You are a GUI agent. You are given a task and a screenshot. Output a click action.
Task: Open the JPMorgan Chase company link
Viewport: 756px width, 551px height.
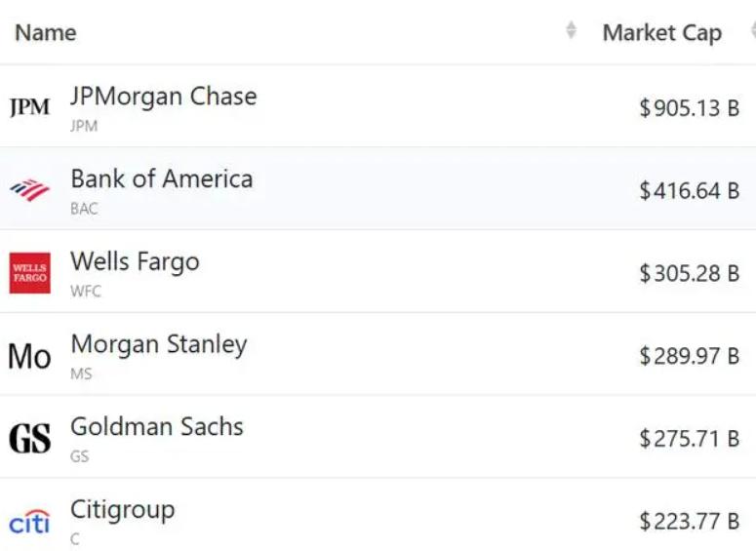point(163,97)
